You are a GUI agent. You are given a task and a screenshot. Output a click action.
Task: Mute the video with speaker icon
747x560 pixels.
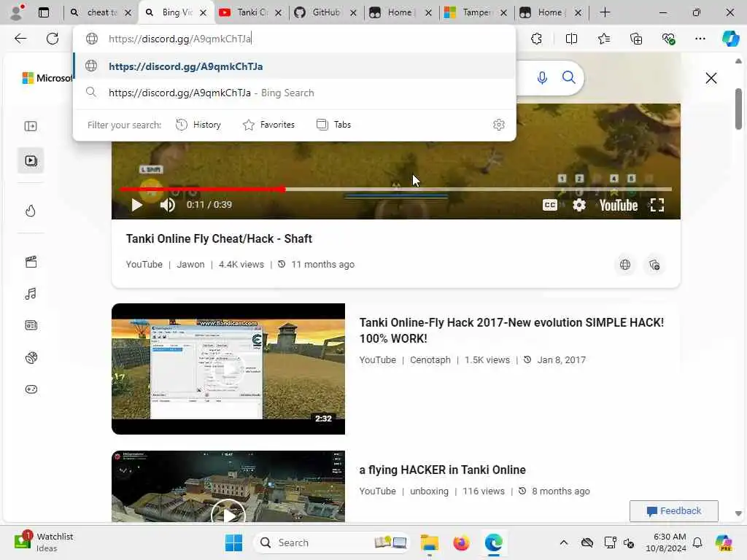coord(167,205)
